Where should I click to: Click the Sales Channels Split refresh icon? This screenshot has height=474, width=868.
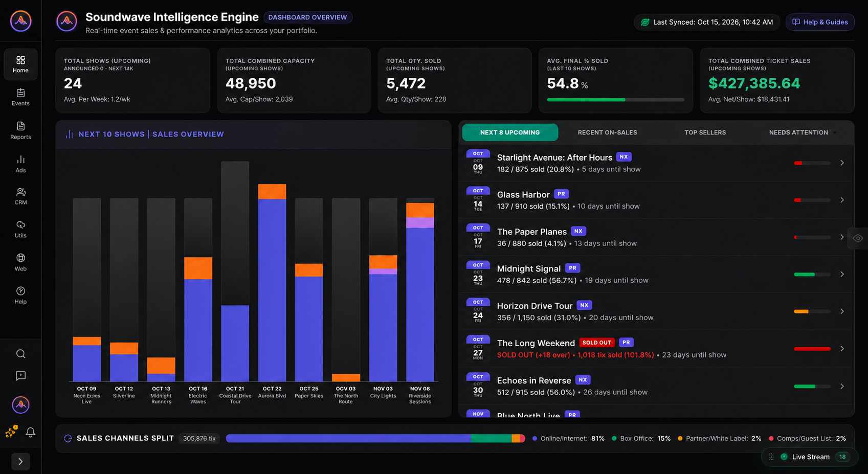click(x=68, y=438)
